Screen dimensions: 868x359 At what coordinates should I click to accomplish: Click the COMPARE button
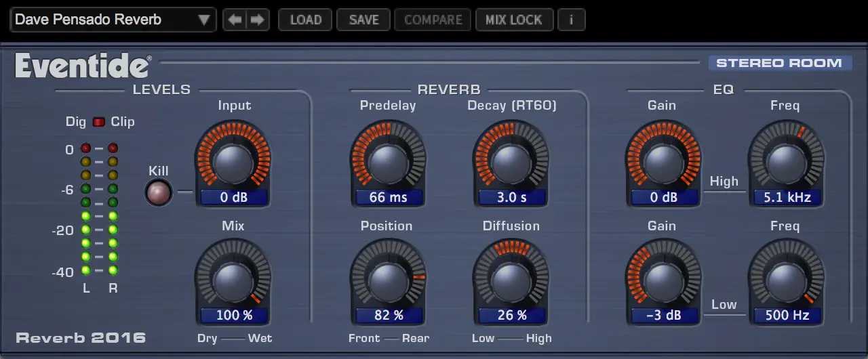433,20
